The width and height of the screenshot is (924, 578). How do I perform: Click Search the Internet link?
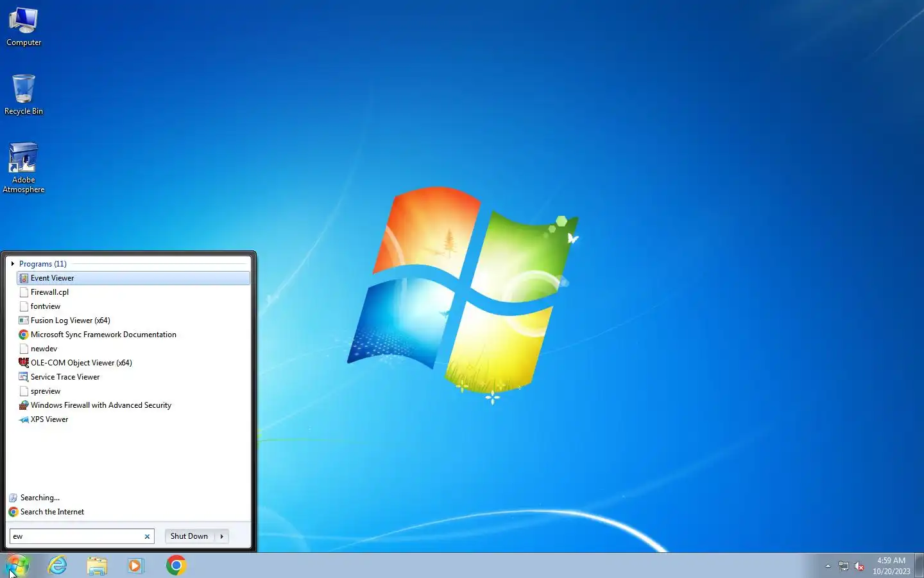click(x=52, y=512)
